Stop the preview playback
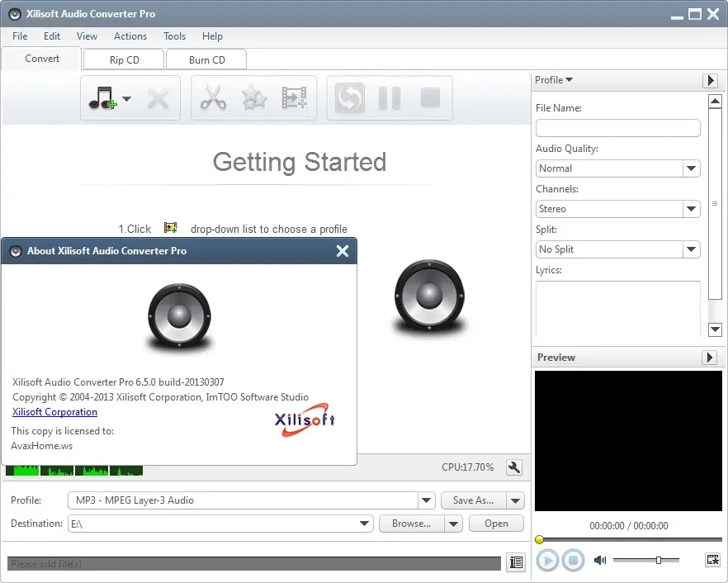Screen dimensions: 728x583 [x=573, y=560]
